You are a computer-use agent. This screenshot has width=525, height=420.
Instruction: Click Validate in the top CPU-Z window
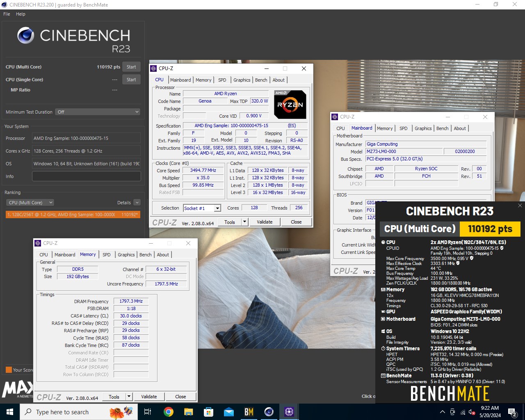pyautogui.click(x=265, y=222)
